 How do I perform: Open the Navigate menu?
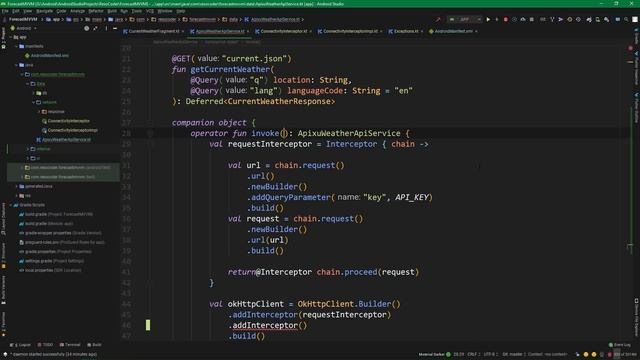click(x=44, y=11)
